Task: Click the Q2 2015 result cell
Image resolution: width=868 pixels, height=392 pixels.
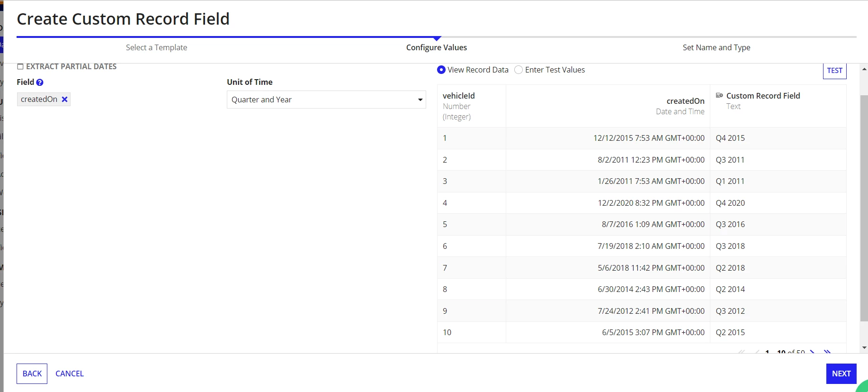Action: (x=778, y=332)
